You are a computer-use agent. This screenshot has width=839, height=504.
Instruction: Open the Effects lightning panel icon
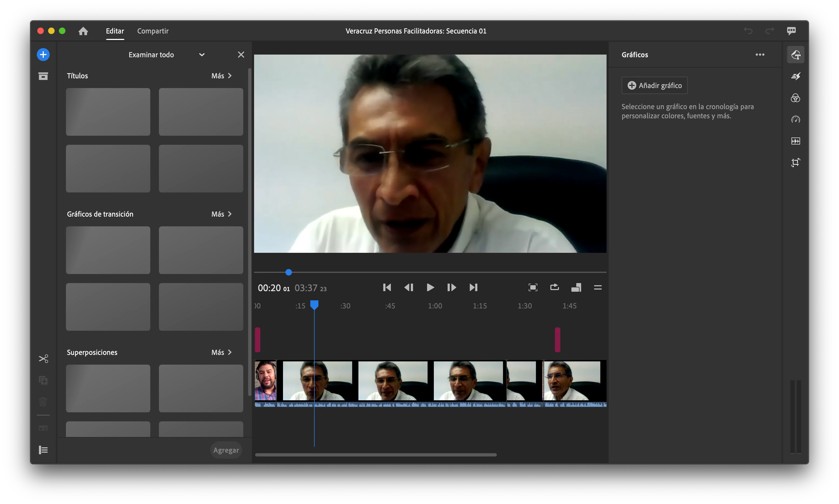(795, 76)
